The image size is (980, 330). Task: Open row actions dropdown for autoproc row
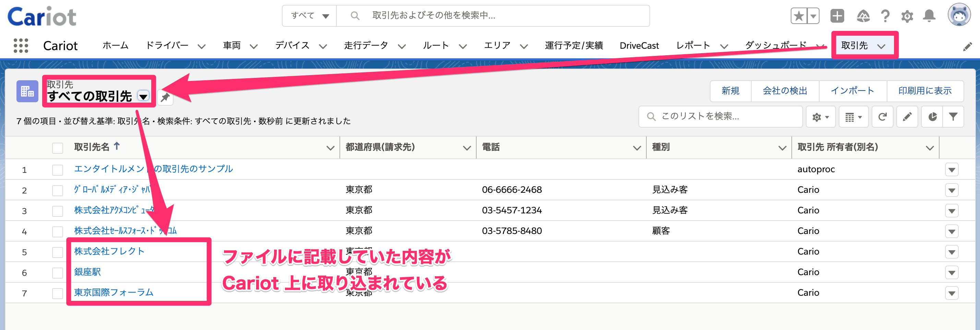tap(952, 170)
